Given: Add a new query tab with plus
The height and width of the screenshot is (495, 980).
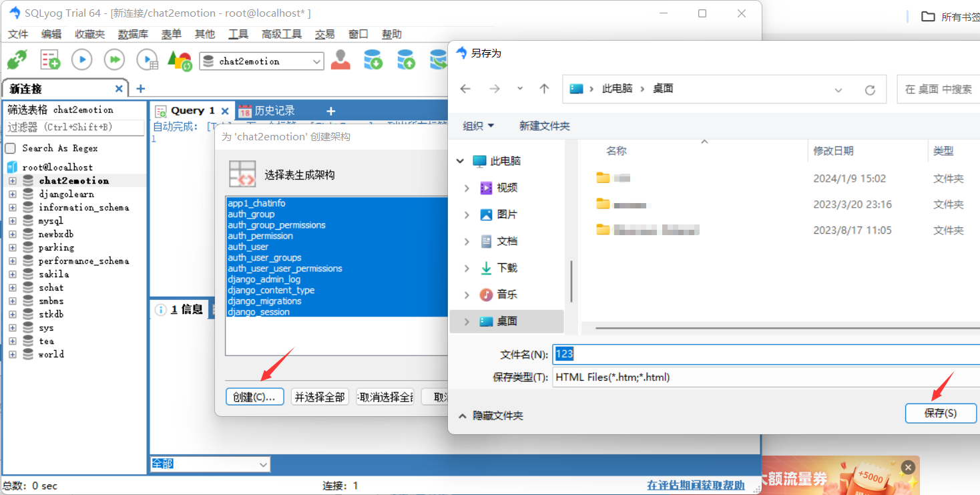Looking at the screenshot, I should tap(330, 111).
